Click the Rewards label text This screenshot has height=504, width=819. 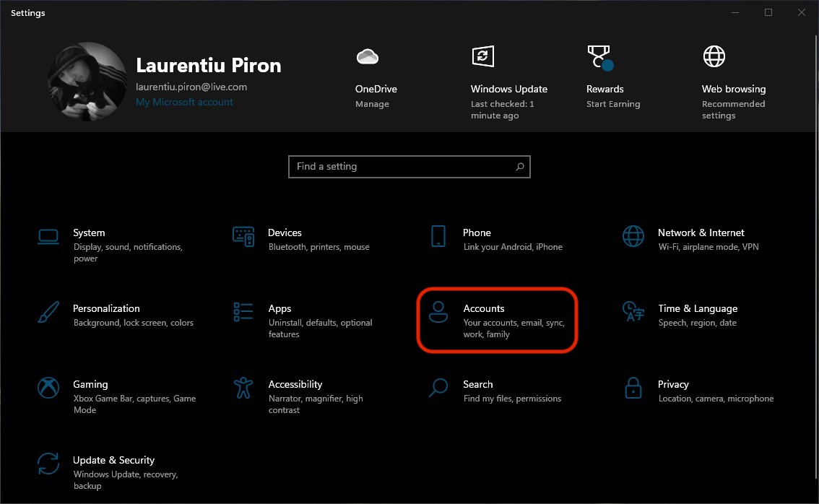click(x=604, y=90)
